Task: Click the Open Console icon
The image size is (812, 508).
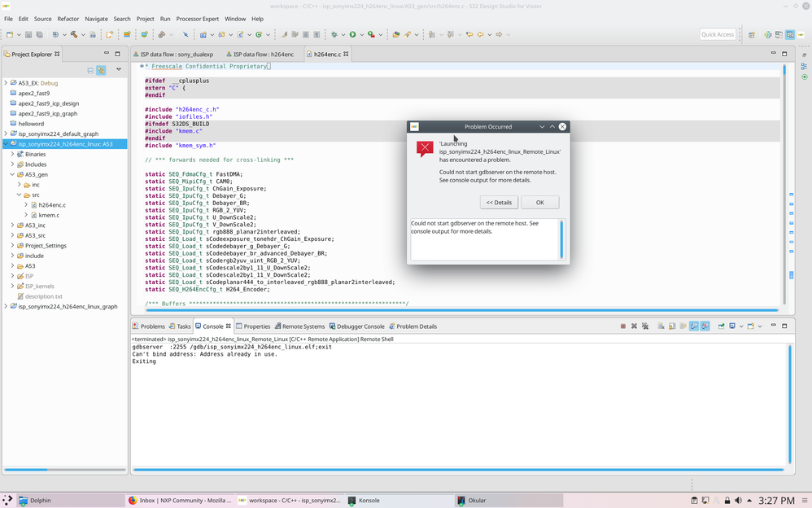Action: click(751, 326)
